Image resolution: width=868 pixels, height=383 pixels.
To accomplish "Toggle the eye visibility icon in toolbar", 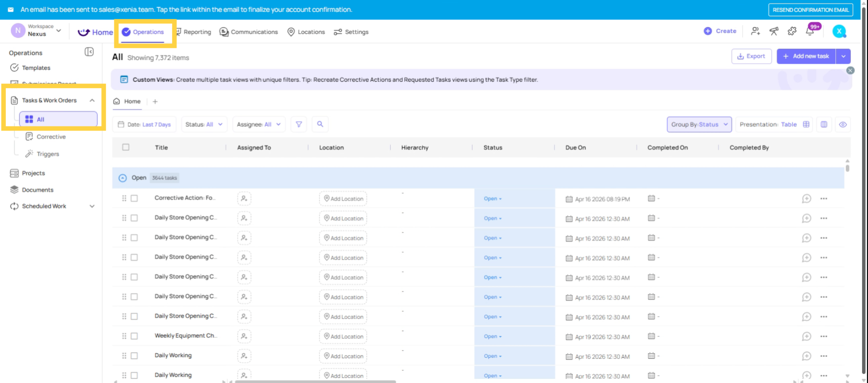I will (843, 125).
